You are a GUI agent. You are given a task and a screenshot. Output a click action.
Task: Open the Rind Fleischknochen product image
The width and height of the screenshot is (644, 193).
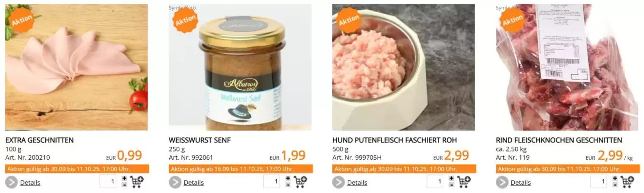[567, 67]
